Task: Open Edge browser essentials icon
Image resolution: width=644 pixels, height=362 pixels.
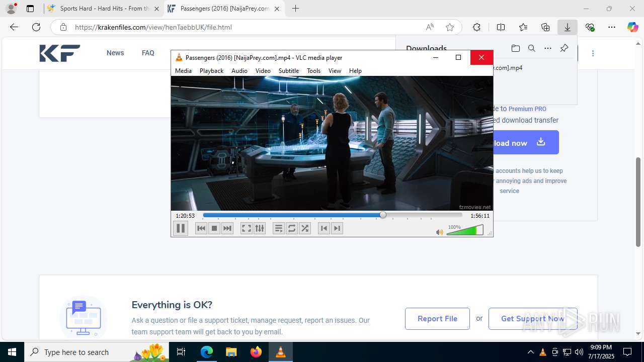Action: click(x=590, y=27)
